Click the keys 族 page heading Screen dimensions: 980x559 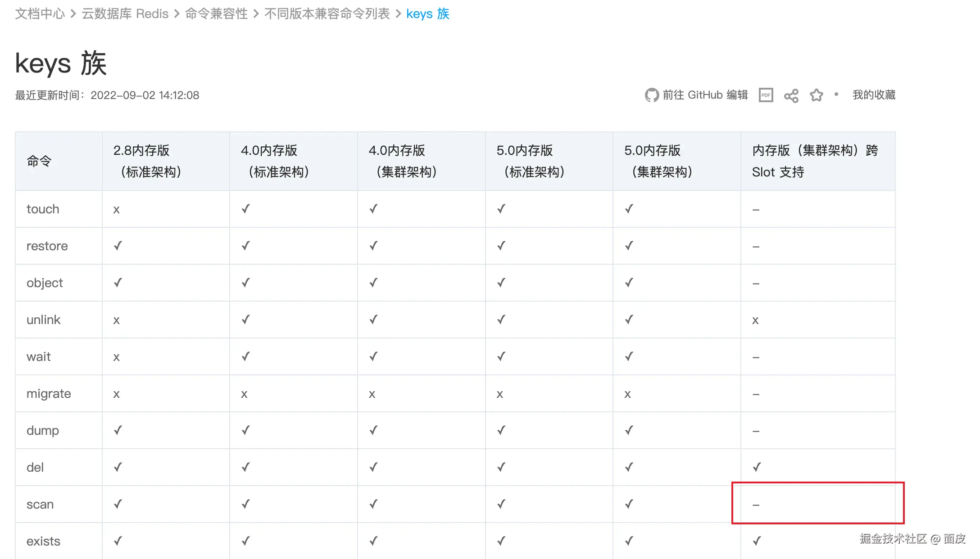[61, 63]
